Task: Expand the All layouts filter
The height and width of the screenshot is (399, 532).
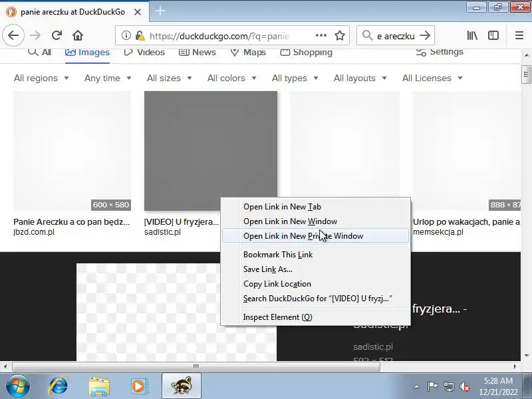Action: (x=360, y=78)
